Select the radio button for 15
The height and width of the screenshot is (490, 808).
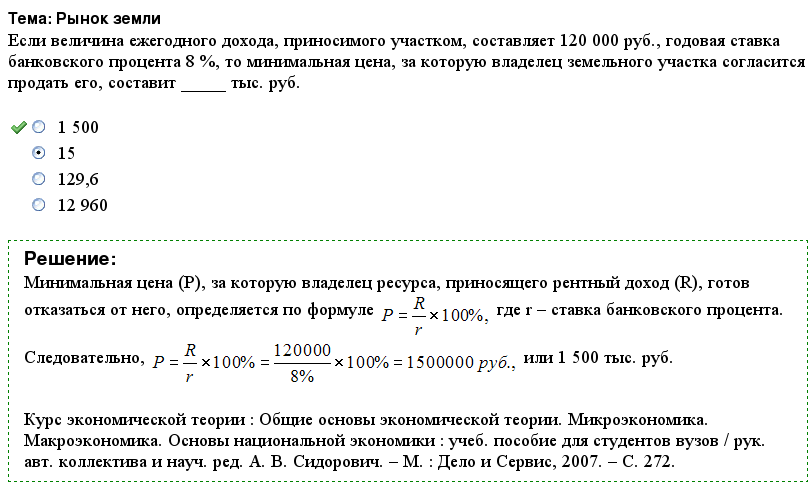click(x=39, y=153)
